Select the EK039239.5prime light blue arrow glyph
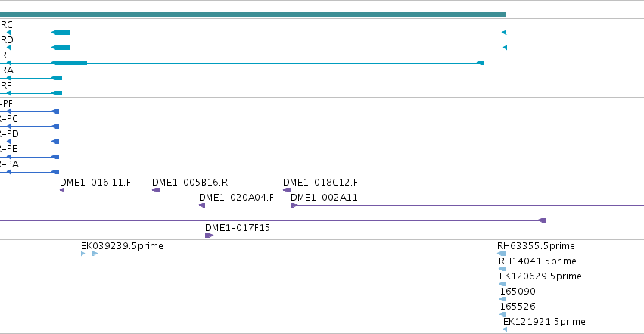This screenshot has height=334, width=644. tap(89, 254)
